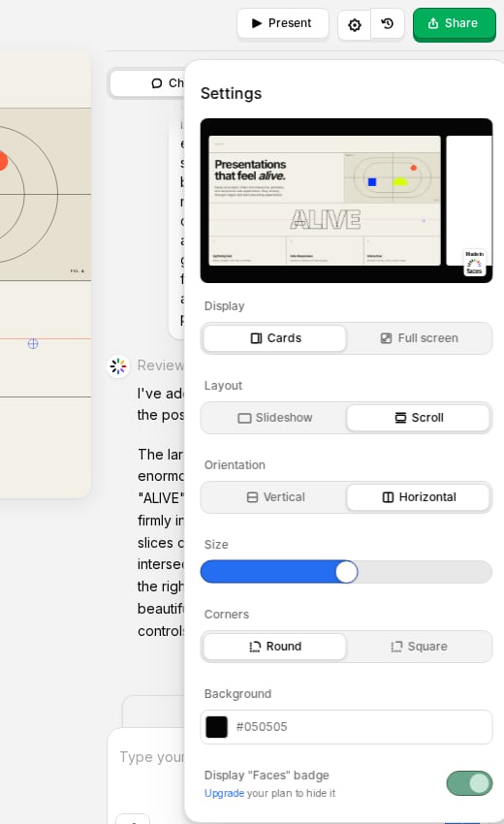
Task: Click the green Share button
Action: (x=454, y=23)
